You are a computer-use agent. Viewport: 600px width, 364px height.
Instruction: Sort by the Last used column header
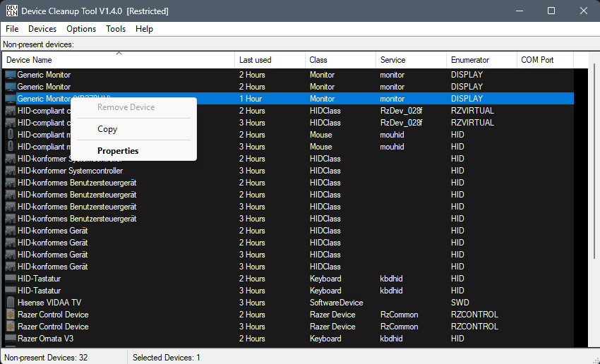[x=270, y=60]
